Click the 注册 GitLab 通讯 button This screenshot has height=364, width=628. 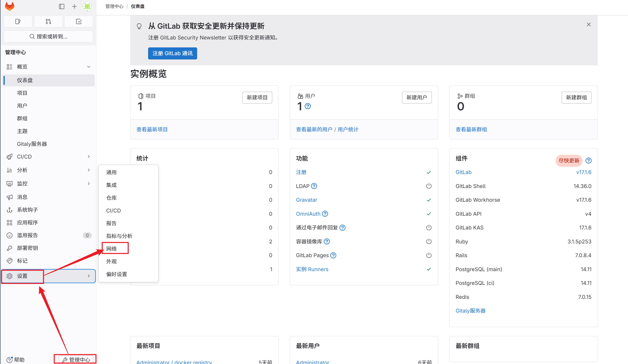coord(172,53)
